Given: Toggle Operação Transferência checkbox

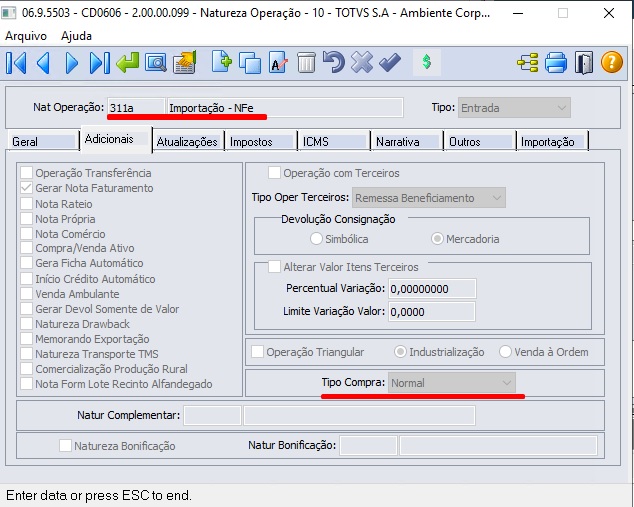Looking at the screenshot, I should point(27,173).
